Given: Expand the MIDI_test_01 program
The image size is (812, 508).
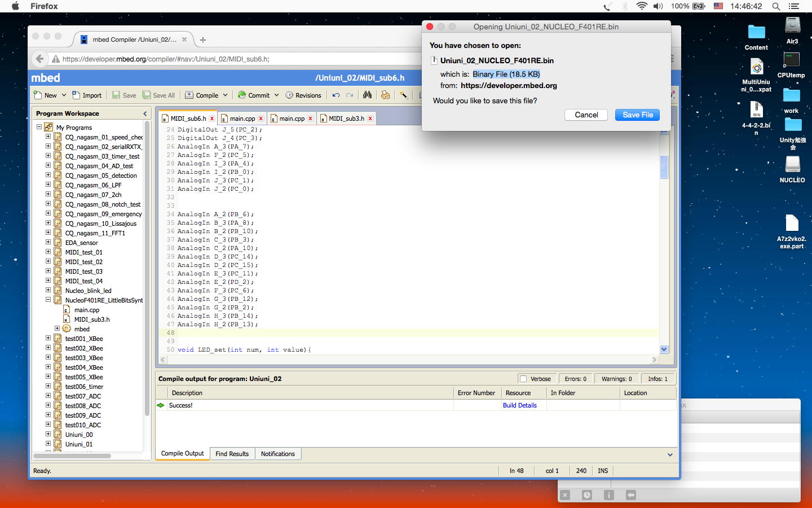Looking at the screenshot, I should click(x=48, y=252).
